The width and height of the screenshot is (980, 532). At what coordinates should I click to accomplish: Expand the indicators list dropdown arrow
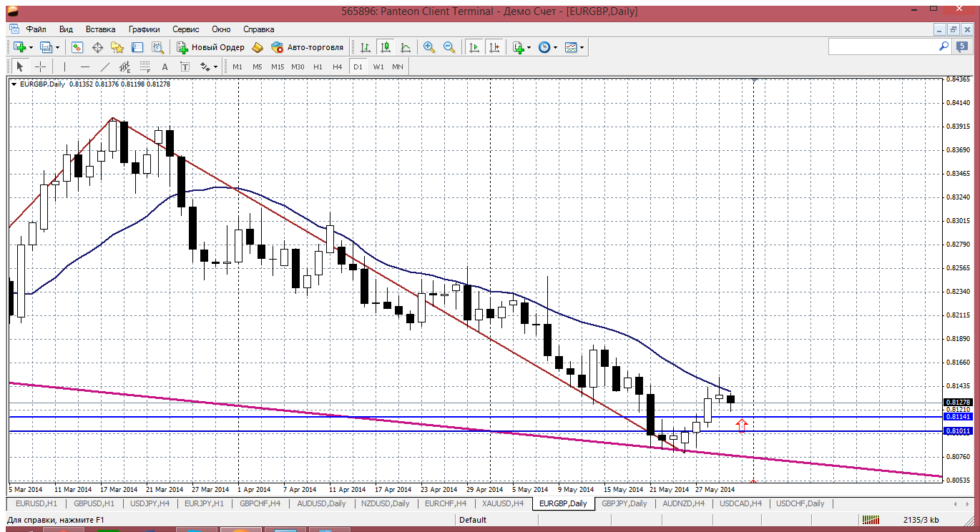(529, 48)
